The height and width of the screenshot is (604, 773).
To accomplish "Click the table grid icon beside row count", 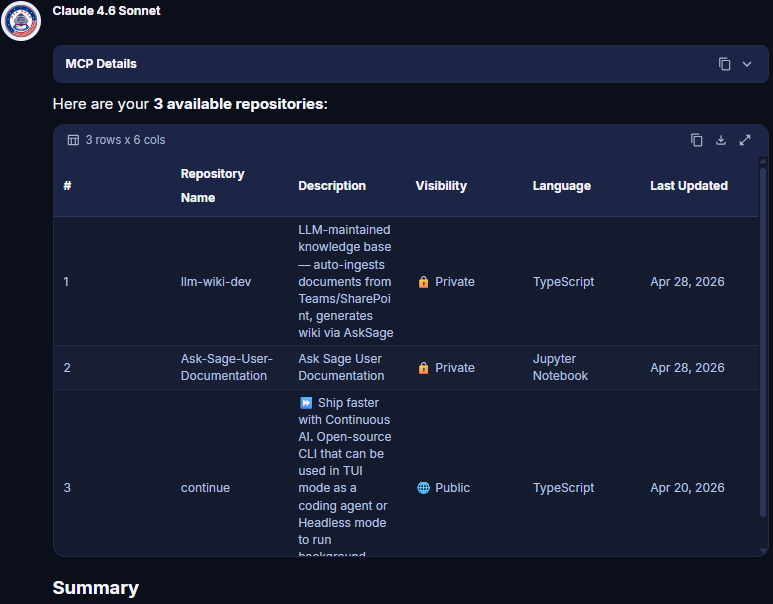I will coord(73,140).
